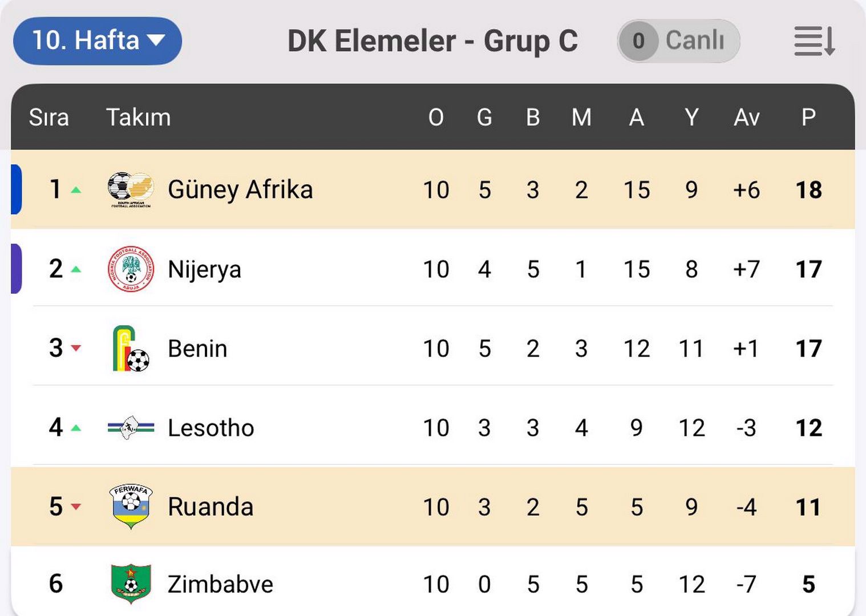Click the Güney Afrika team crest
Image resolution: width=866 pixels, height=616 pixels.
131,189
